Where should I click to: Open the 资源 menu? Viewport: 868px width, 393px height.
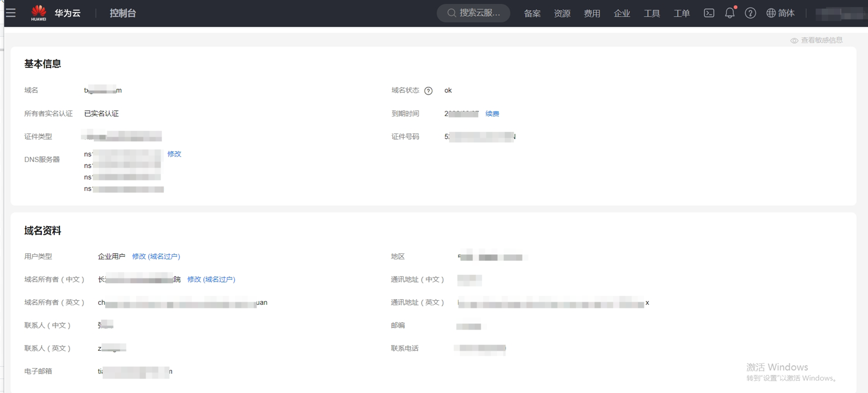click(562, 13)
